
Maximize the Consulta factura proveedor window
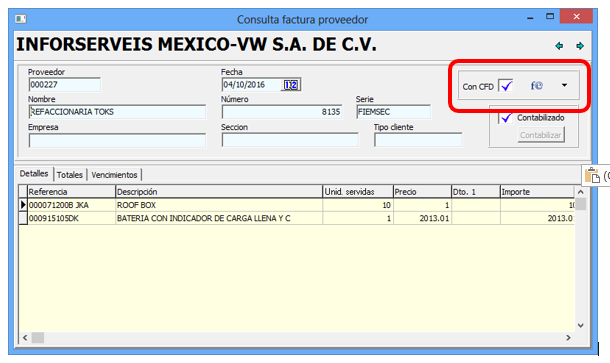tap(550, 17)
